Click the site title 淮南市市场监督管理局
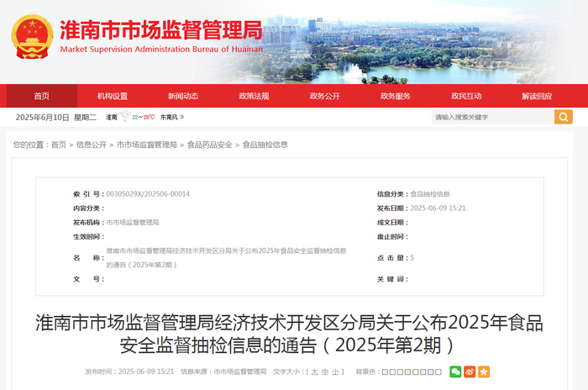The height and width of the screenshot is (390, 588). click(x=161, y=30)
